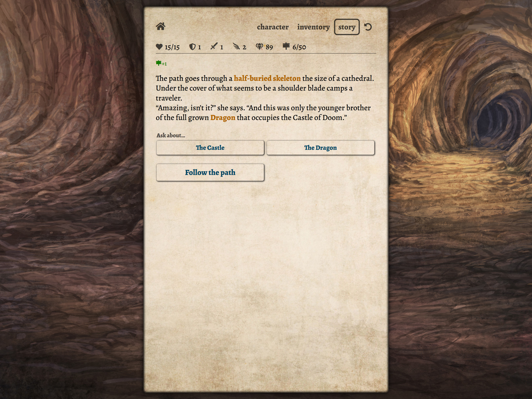Click the restart arrow icon
The width and height of the screenshot is (532, 399).
click(x=368, y=27)
